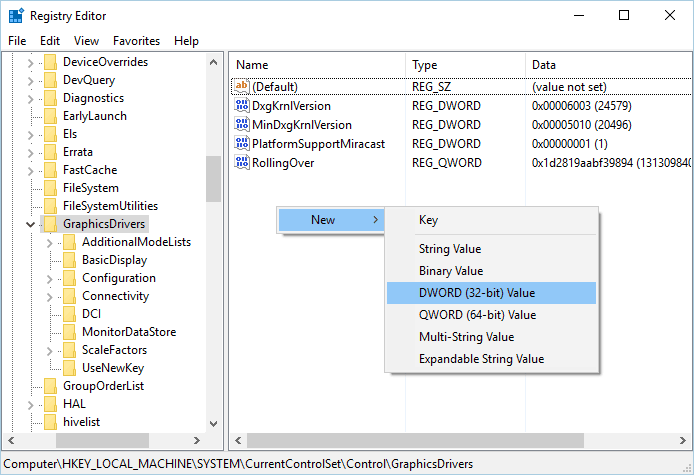The width and height of the screenshot is (694, 475).
Task: Click the Data column header
Action: pos(609,65)
